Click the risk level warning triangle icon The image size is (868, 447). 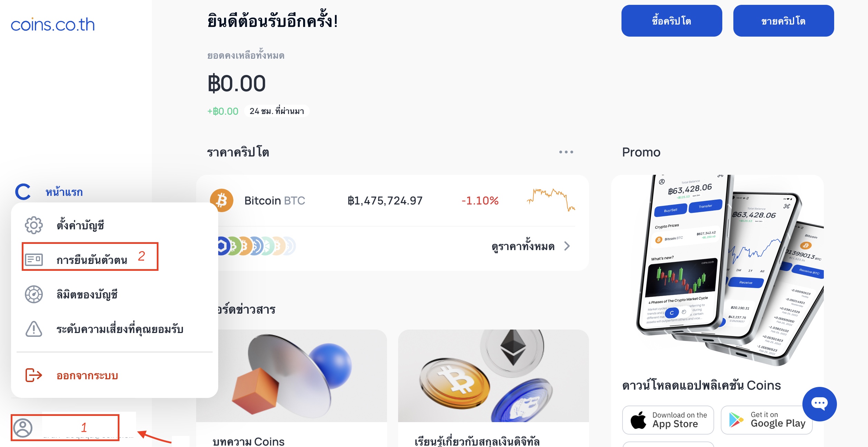click(x=34, y=329)
